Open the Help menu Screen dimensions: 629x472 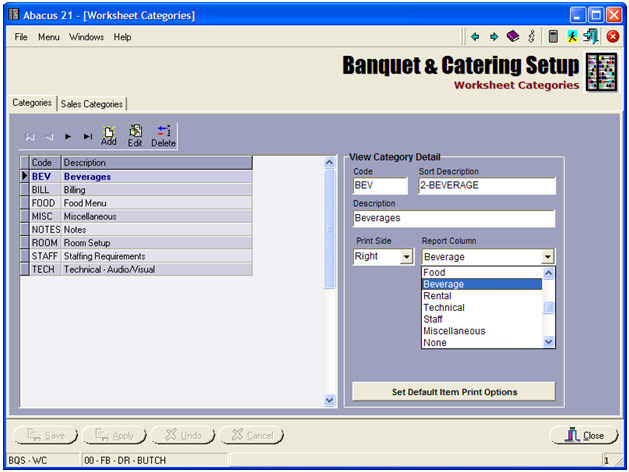click(x=122, y=37)
